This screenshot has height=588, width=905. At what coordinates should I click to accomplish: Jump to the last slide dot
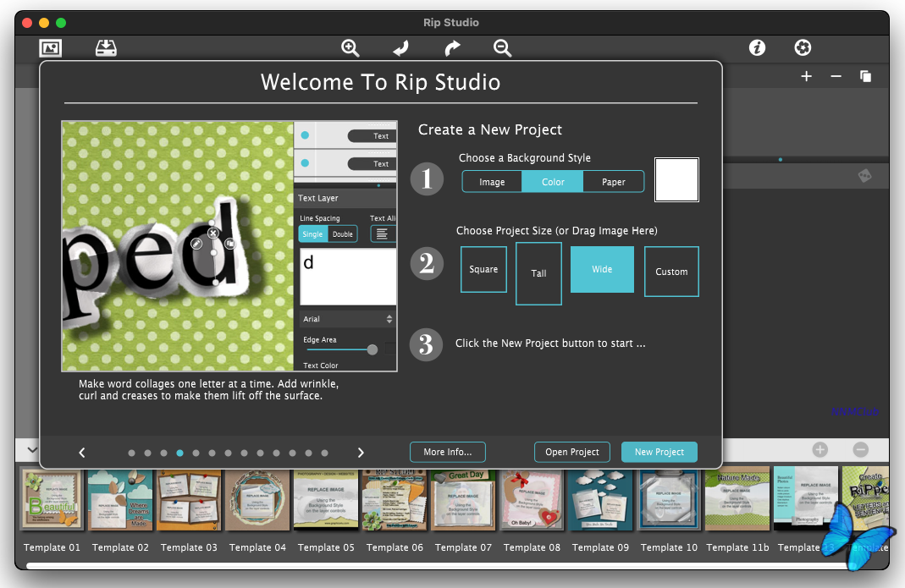pyautogui.click(x=324, y=453)
